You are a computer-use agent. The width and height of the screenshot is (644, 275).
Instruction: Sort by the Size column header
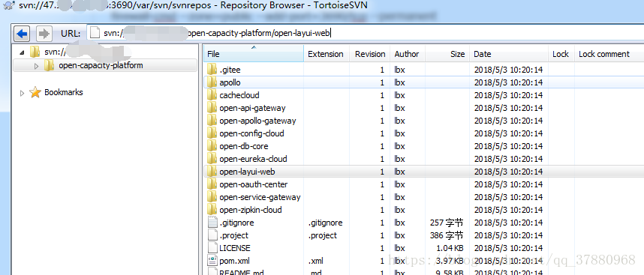pos(447,54)
